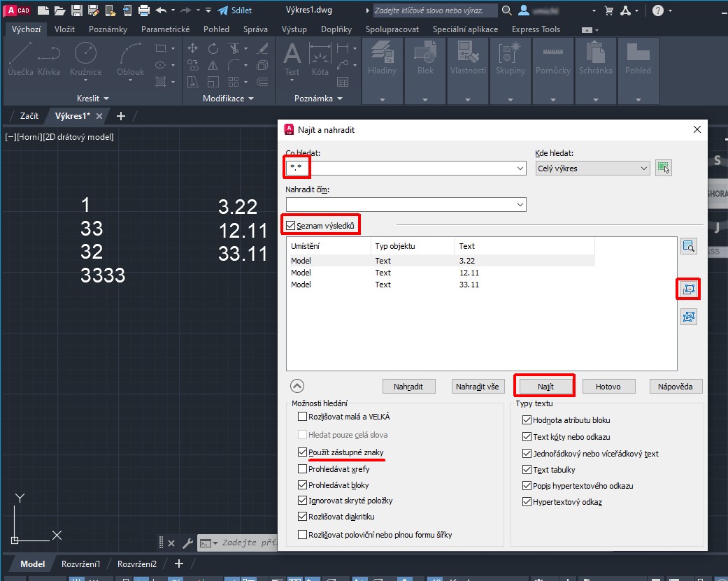Enable Rozlišovat malá a VELKÁ checkbox

(x=303, y=417)
